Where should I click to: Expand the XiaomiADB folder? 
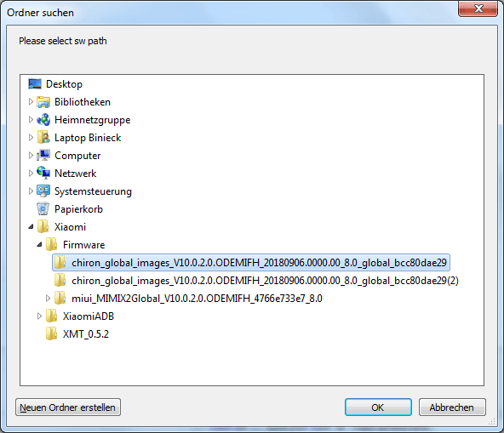[x=39, y=316]
